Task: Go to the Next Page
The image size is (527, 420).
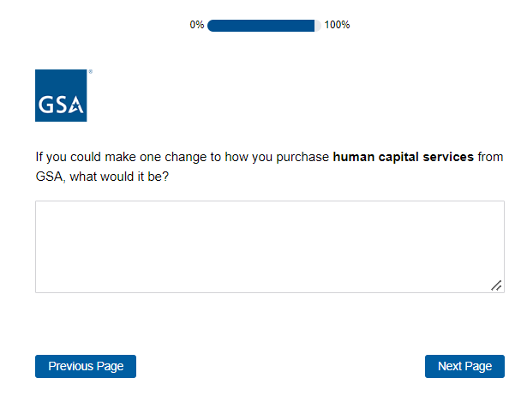Action: click(464, 366)
